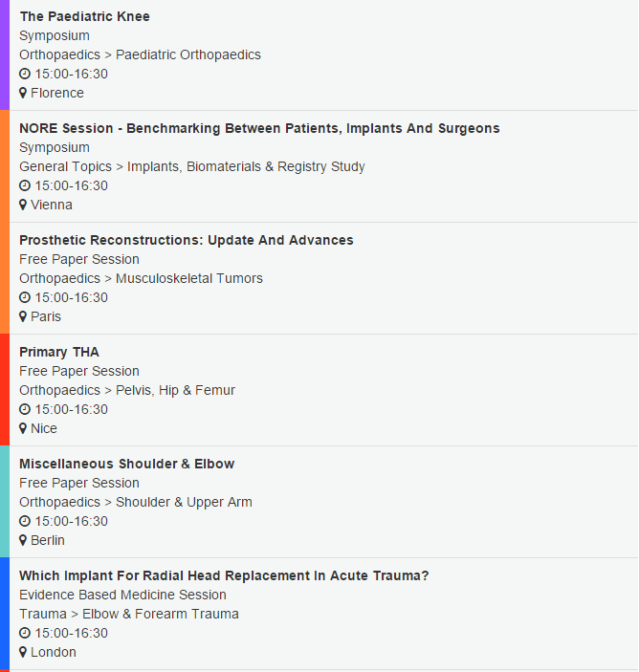Click Orthopaedics > Musculoskeletal Tumors category text
This screenshot has width=639, height=672.
(x=141, y=278)
